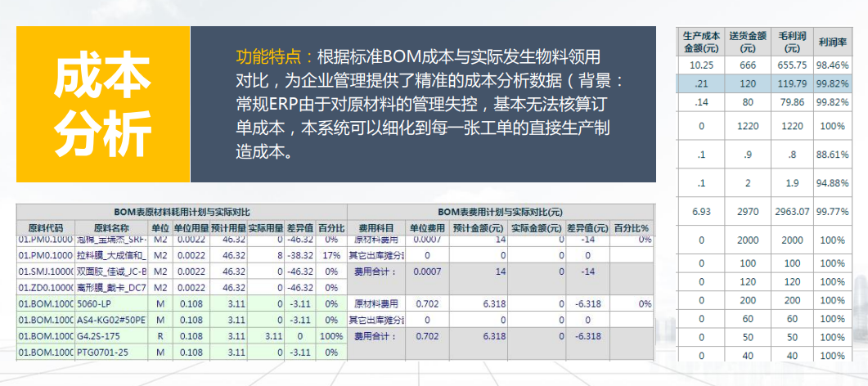
Task: Click the 预计金额(元) column header
Action: [478, 227]
